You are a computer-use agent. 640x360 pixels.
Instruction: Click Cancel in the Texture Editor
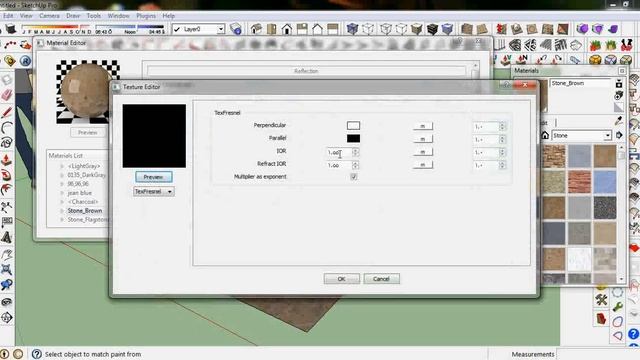tap(381, 279)
